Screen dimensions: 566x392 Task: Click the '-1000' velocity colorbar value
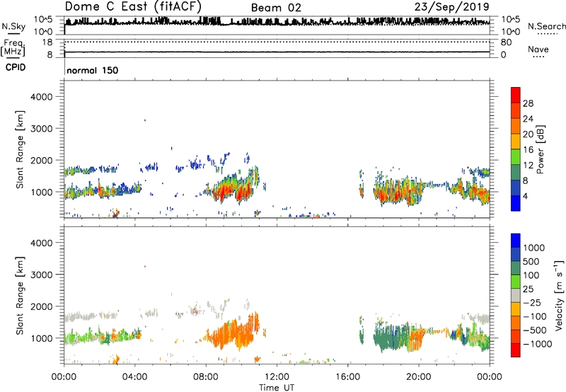[538, 344]
